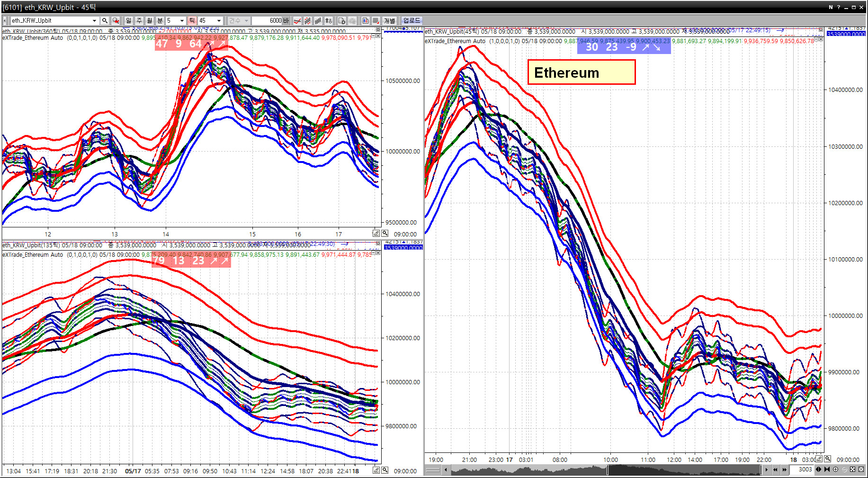
Task: Expand the minute interval dropdown showing 5
Action: point(182,20)
